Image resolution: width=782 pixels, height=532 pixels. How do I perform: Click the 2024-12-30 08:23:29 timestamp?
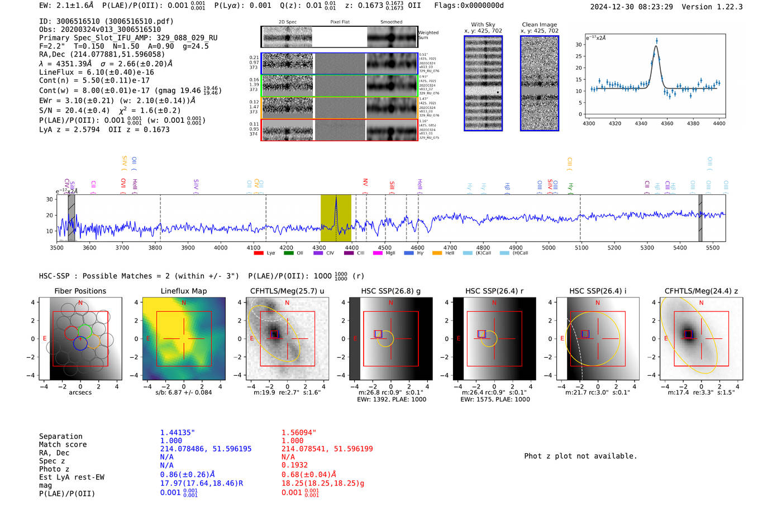632,7
